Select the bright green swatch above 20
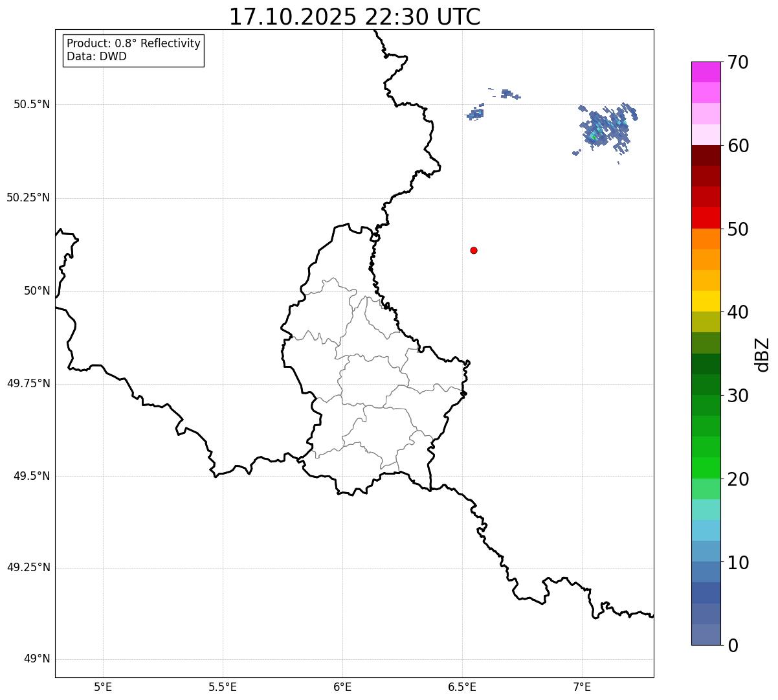Viewport: 778px width, 700px height. pos(706,468)
